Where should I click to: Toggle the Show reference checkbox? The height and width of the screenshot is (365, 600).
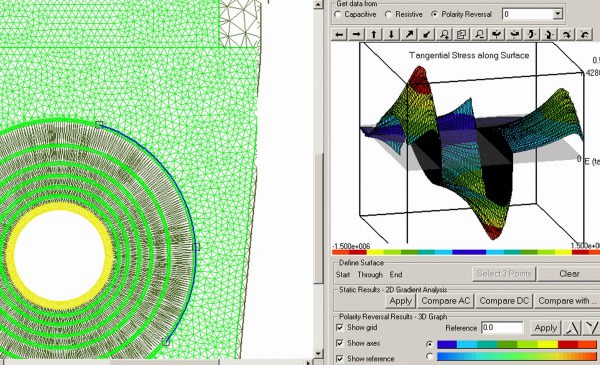(339, 359)
